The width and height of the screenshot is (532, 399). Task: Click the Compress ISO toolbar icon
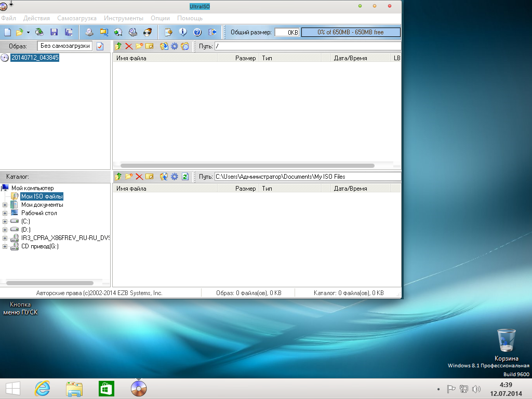(104, 32)
